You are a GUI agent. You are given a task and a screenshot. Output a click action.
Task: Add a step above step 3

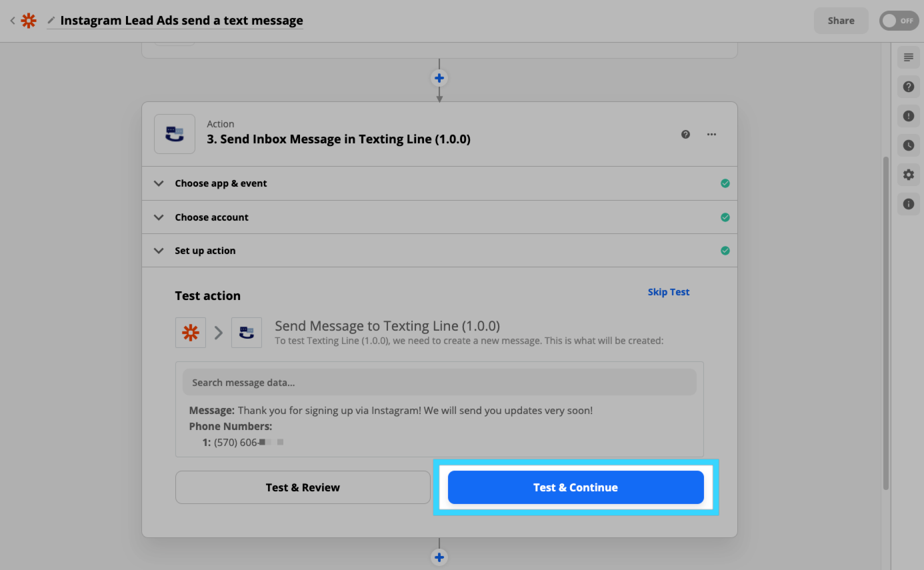tap(439, 78)
